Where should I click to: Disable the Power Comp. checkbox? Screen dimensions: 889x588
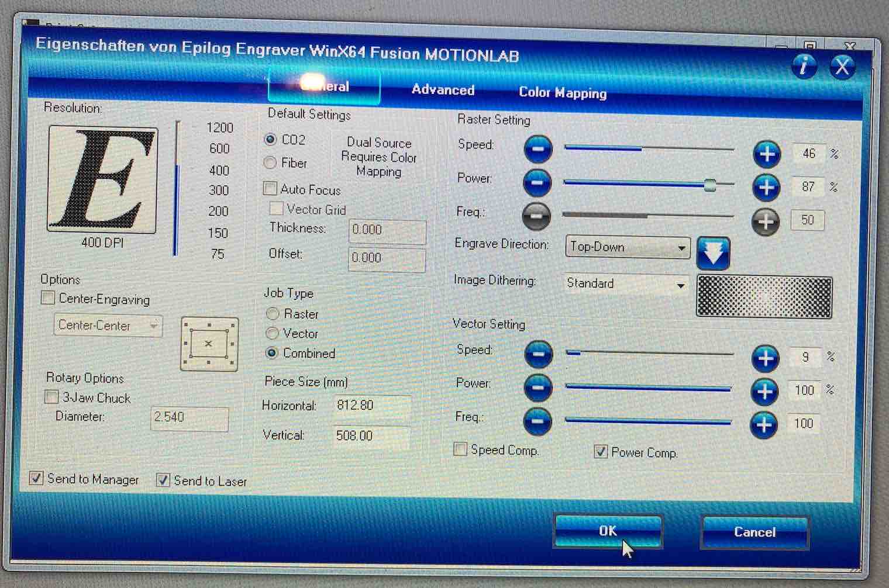[601, 451]
